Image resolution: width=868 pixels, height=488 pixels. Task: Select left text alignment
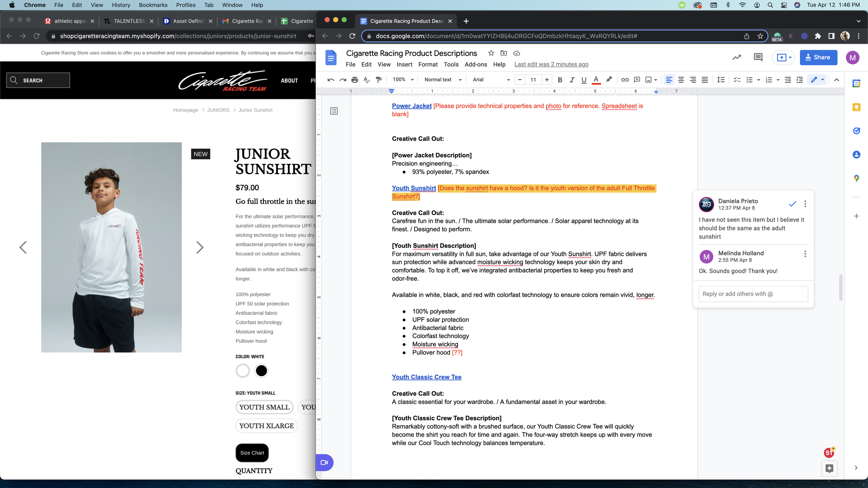[x=669, y=80]
